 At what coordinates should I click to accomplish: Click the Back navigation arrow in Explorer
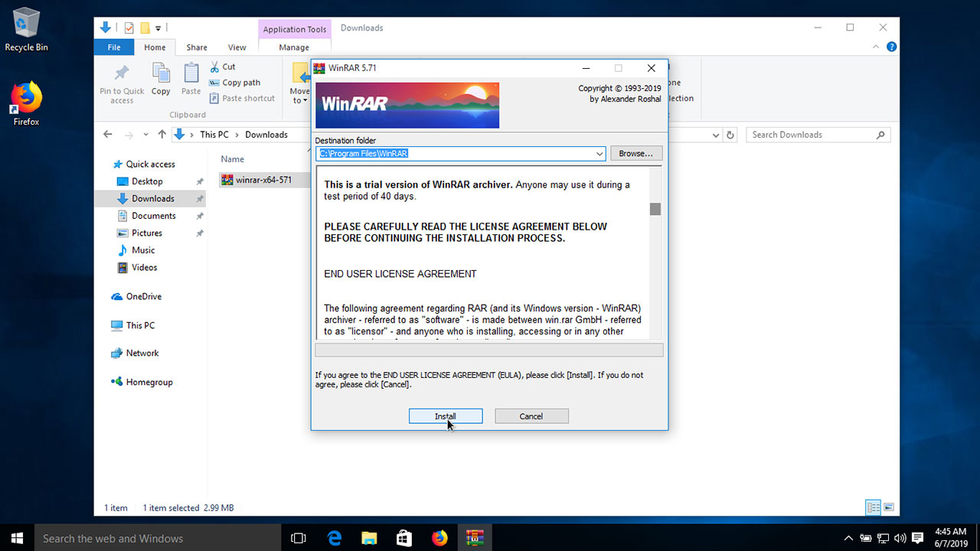pyautogui.click(x=108, y=135)
